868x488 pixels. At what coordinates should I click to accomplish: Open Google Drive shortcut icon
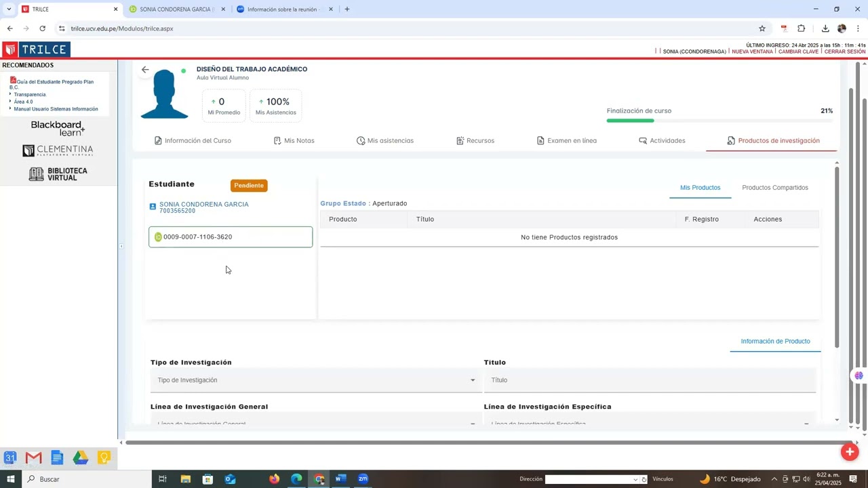point(81,458)
